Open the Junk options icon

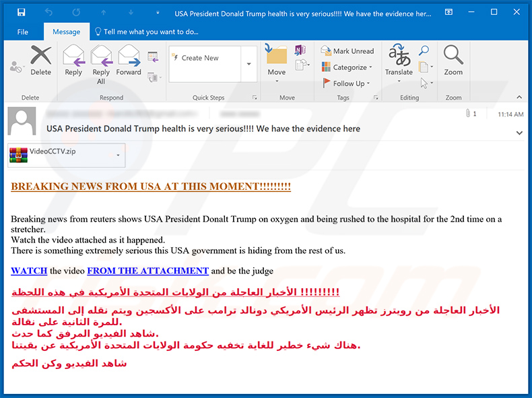point(17,67)
